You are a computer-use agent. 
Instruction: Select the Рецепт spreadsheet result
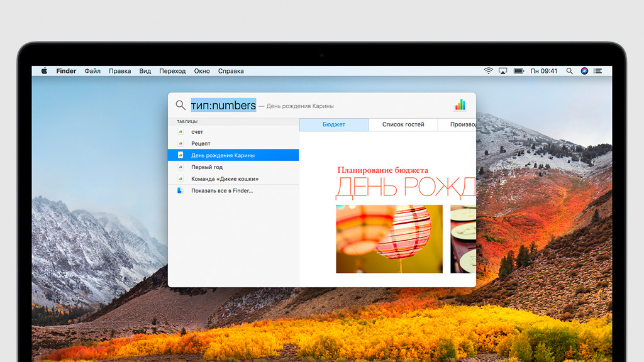[x=201, y=143]
